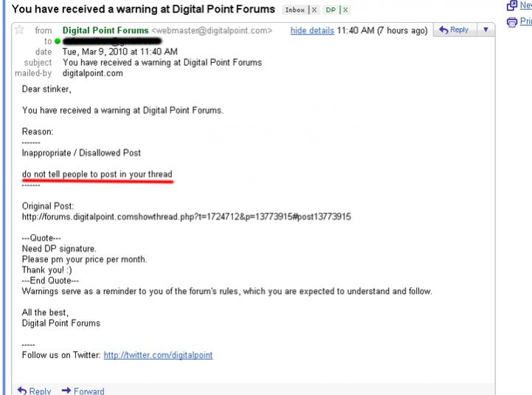Click the date Tue, Mar 9, 2010 line
The width and height of the screenshot is (532, 395).
tap(120, 52)
